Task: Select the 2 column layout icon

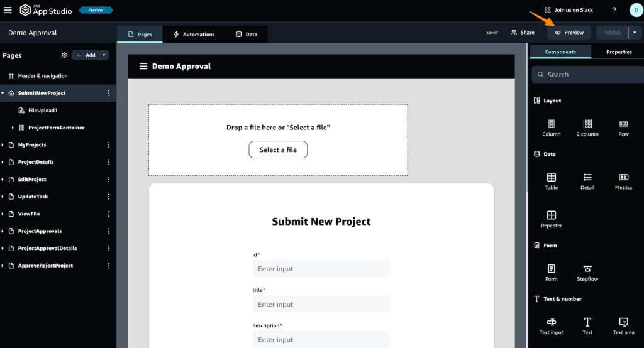Action: pyautogui.click(x=587, y=124)
